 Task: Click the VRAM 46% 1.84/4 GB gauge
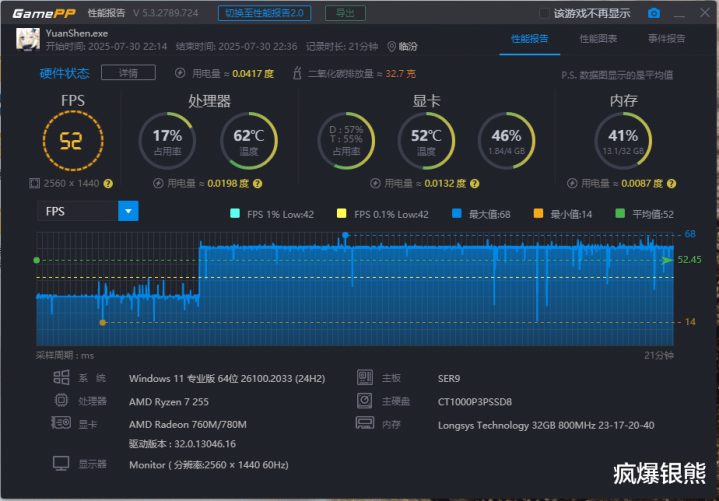pyautogui.click(x=506, y=141)
